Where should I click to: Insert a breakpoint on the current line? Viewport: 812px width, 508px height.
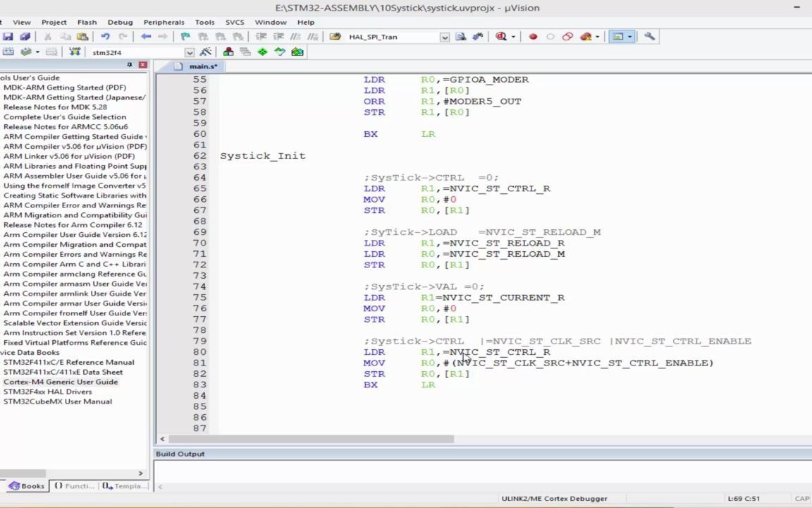(x=533, y=36)
